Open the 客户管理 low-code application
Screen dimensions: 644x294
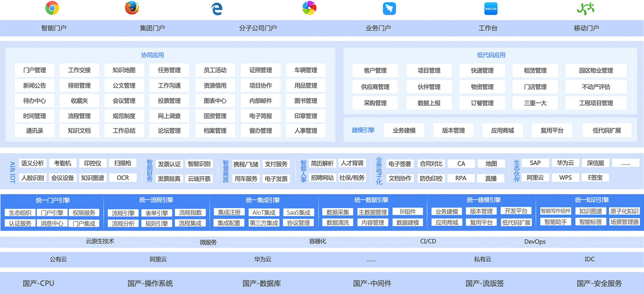(x=375, y=70)
